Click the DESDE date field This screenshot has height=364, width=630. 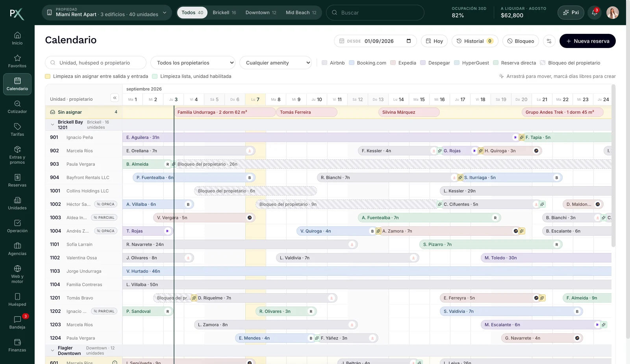pyautogui.click(x=375, y=41)
